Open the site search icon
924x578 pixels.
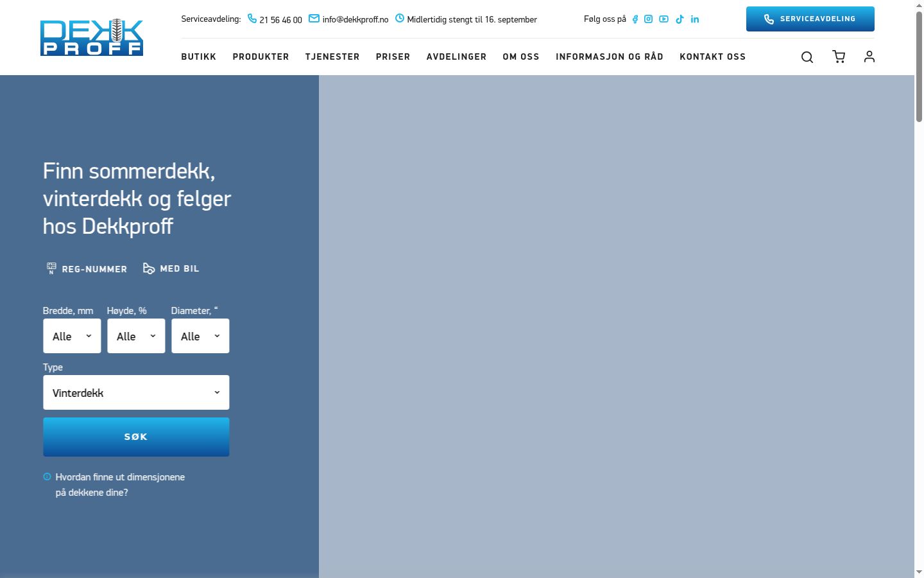click(807, 57)
